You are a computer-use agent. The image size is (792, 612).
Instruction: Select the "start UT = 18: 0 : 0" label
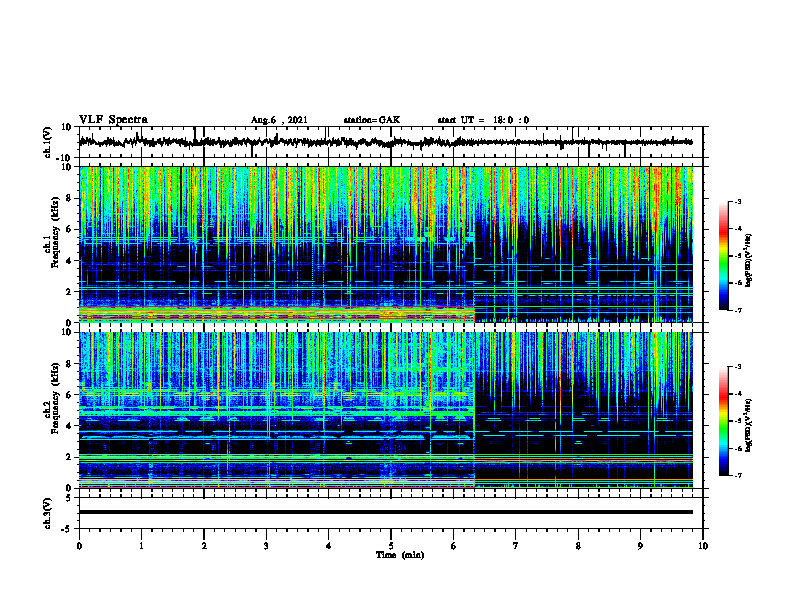coord(483,120)
